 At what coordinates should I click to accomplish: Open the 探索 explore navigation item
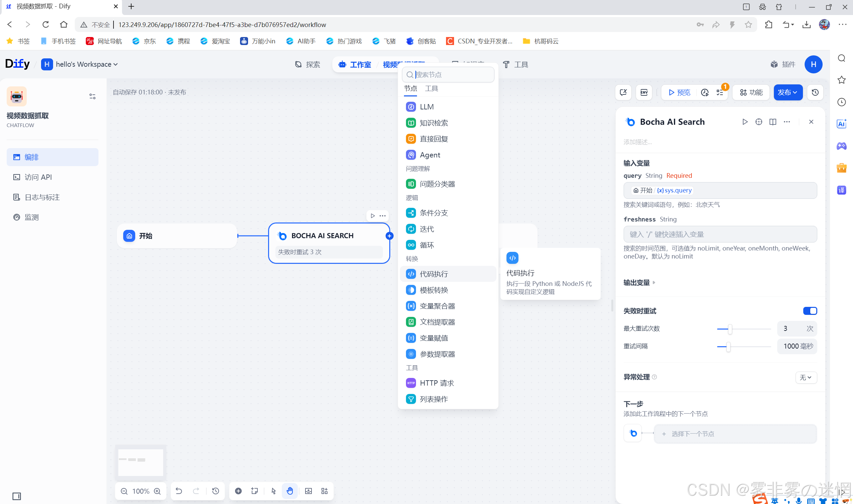pos(307,64)
